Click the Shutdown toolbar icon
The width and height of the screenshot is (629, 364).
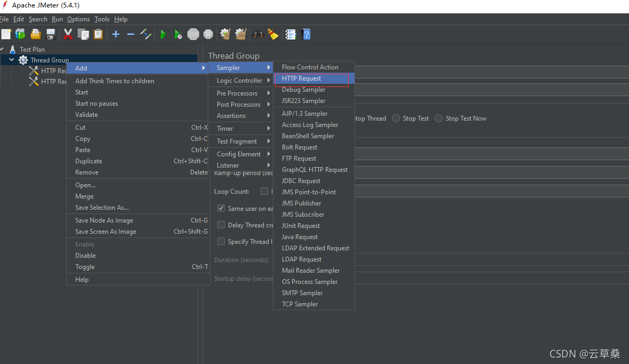click(x=208, y=35)
